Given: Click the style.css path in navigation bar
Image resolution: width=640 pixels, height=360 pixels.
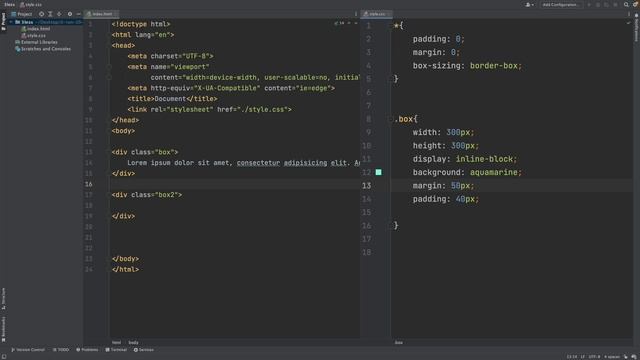Looking at the screenshot, I should [31, 4].
